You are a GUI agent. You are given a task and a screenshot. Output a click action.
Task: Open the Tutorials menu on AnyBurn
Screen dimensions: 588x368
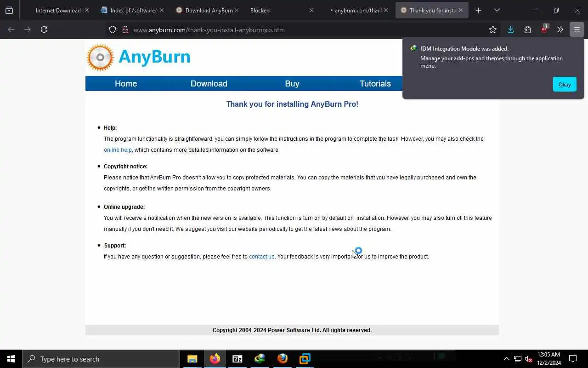(375, 84)
